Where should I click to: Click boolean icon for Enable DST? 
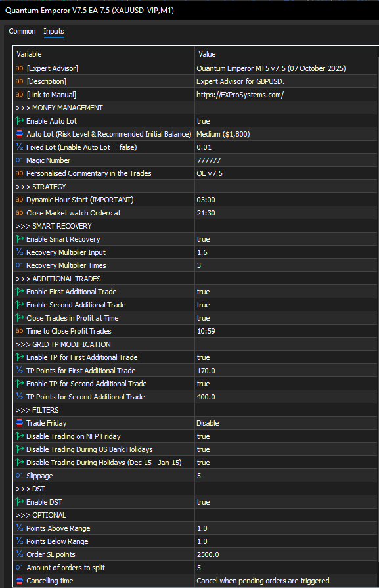pos(20,502)
